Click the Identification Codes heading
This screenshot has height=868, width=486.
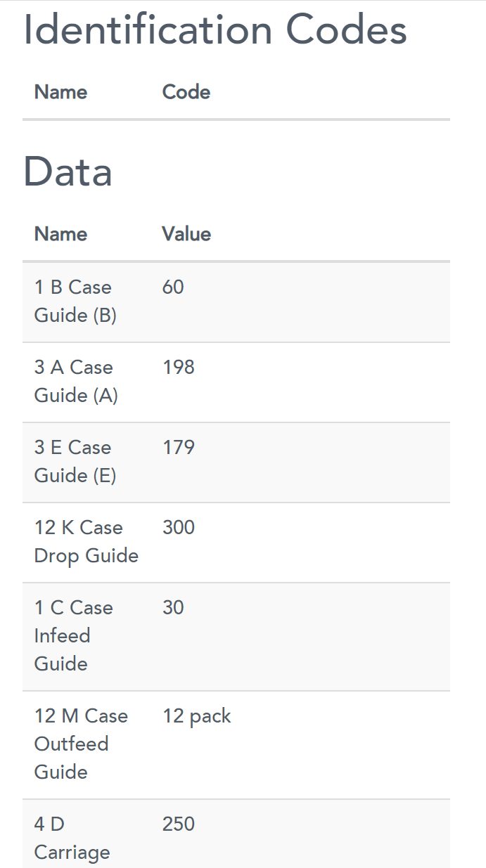point(215,30)
